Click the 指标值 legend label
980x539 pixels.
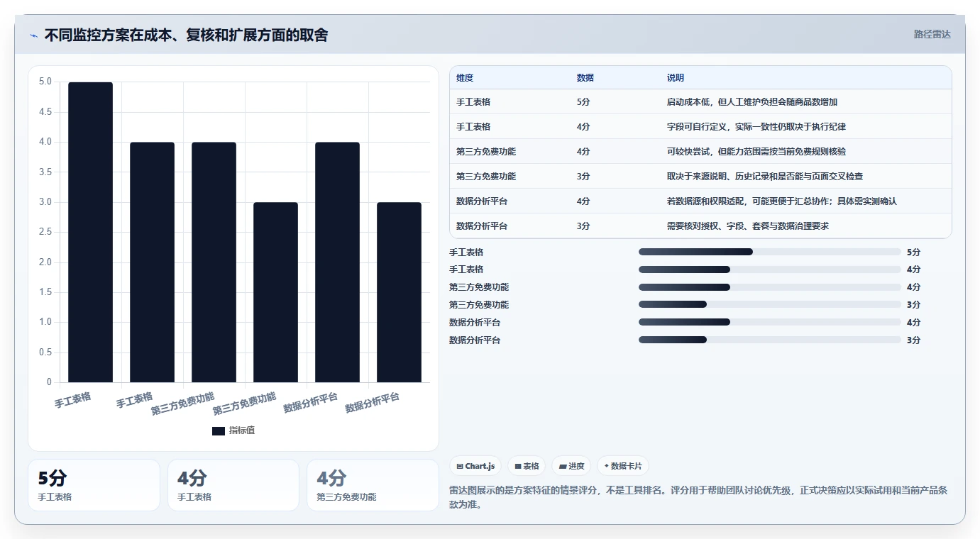pos(241,431)
